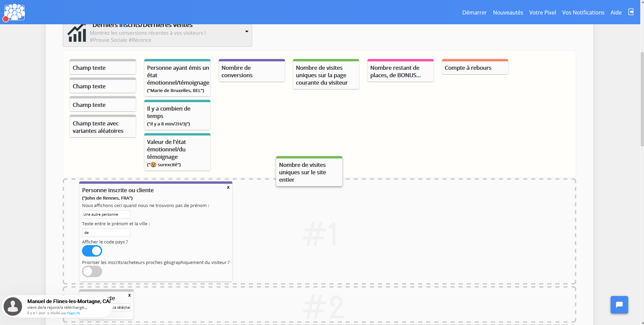Close the Personne inscrite ou cliente card
Image resolution: width=644 pixels, height=325 pixels.
[x=228, y=187]
